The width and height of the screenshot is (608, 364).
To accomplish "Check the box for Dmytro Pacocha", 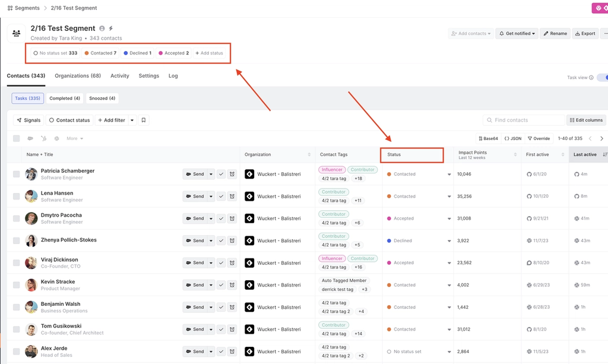I will pyautogui.click(x=16, y=219).
